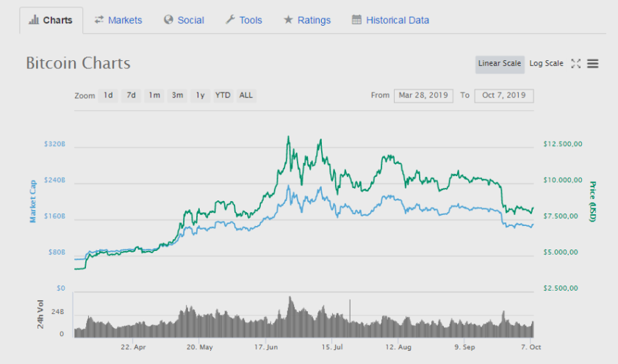The width and height of the screenshot is (618, 364).
Task: Click the $2.500,00 price axis value
Action: click(x=561, y=288)
